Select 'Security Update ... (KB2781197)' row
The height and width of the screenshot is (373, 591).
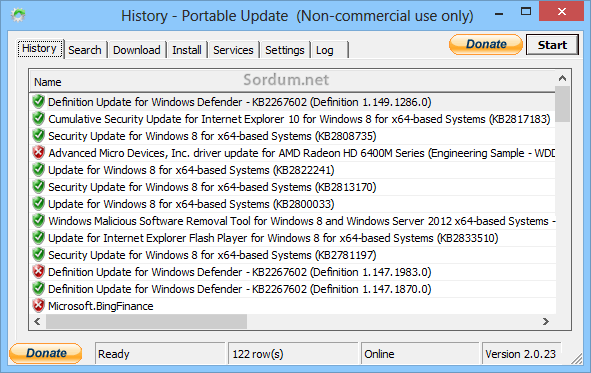point(292,255)
